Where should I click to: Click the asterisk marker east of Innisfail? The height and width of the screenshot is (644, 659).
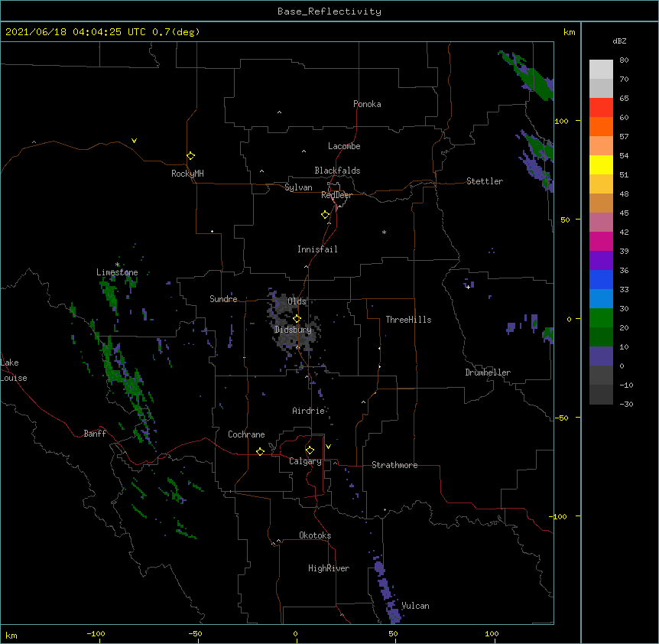point(384,232)
